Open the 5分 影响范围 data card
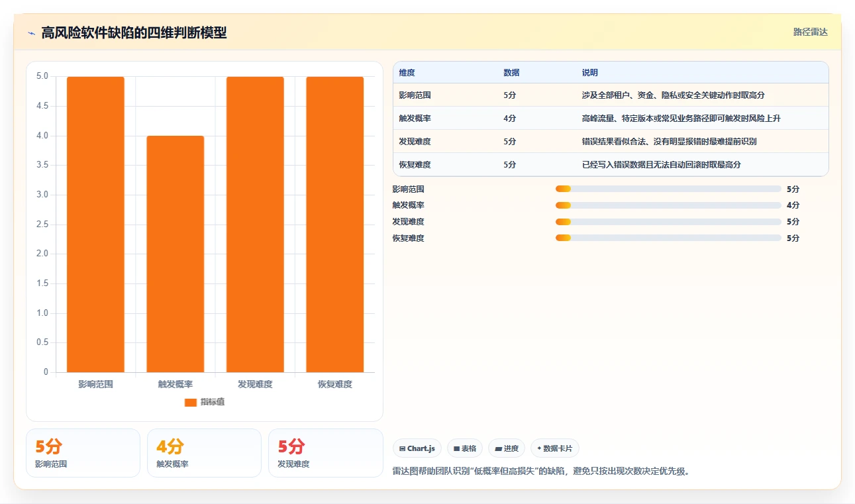The image size is (855, 504). (83, 453)
